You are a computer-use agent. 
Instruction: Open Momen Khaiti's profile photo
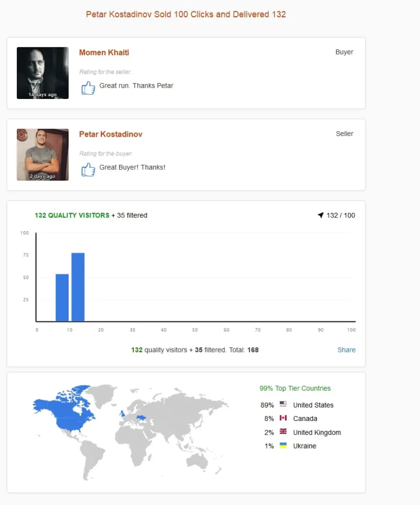tap(42, 73)
